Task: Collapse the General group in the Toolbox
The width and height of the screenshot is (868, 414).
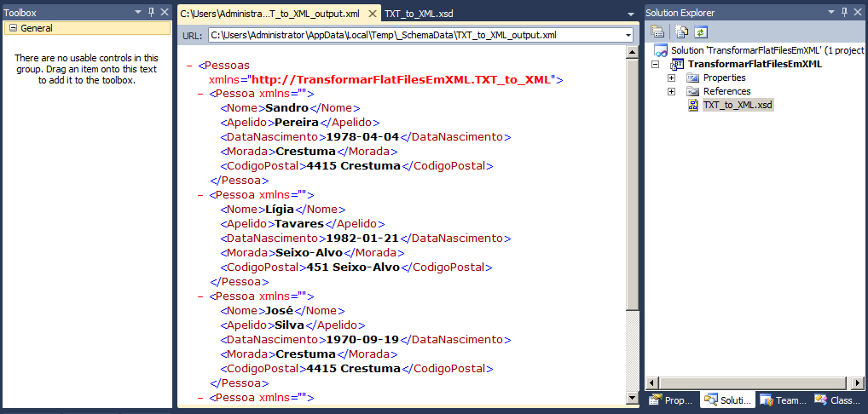Action: click(x=13, y=28)
